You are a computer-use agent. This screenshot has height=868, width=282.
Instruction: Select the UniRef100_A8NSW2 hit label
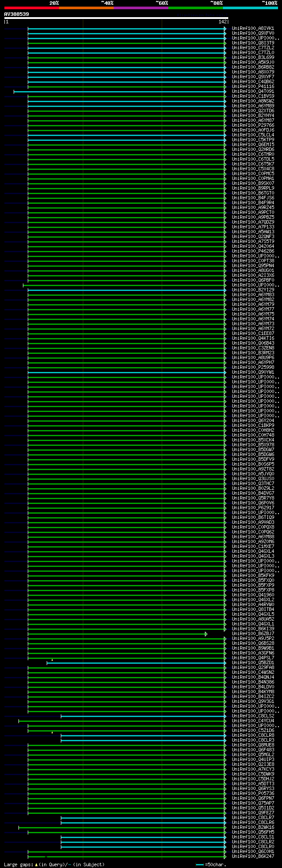pyautogui.click(x=253, y=101)
